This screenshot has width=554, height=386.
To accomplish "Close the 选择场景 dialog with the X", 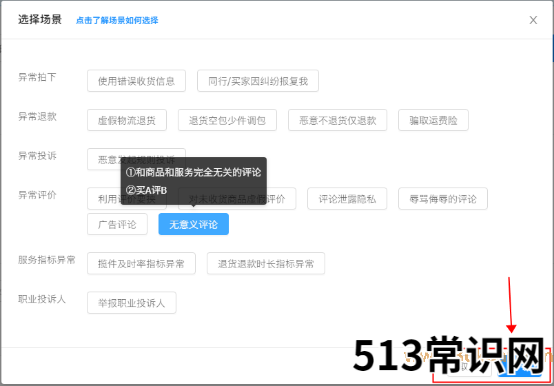I will 533,20.
